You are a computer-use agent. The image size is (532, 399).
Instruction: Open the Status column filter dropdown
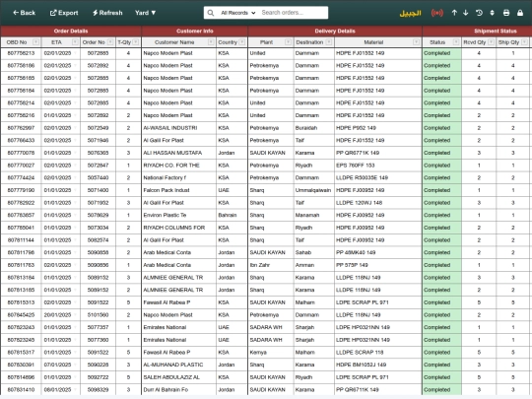(456, 42)
